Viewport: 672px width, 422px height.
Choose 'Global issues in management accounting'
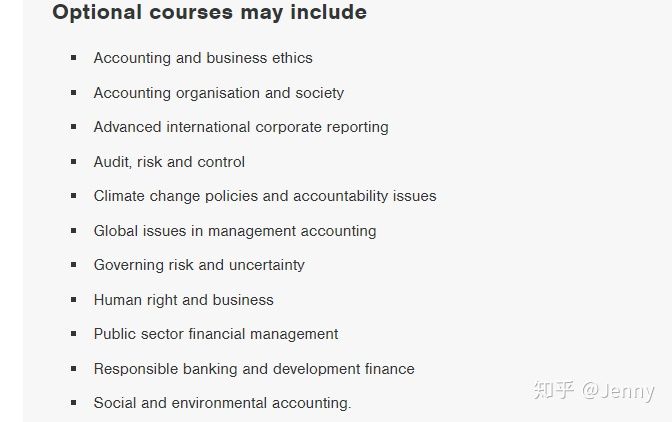coord(235,231)
